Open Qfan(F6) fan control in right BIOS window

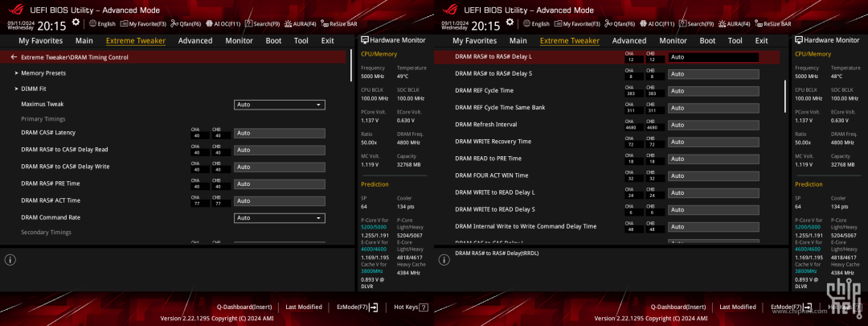(x=620, y=24)
